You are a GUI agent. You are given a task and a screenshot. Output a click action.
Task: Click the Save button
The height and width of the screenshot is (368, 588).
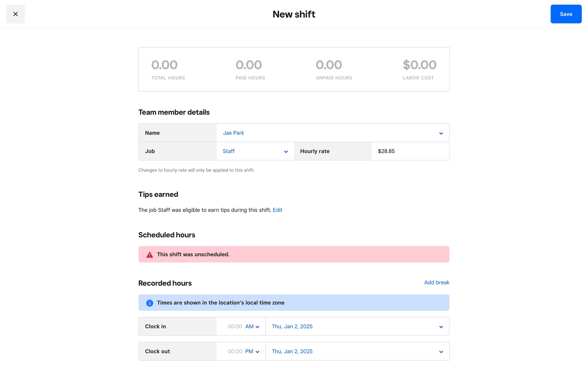566,14
